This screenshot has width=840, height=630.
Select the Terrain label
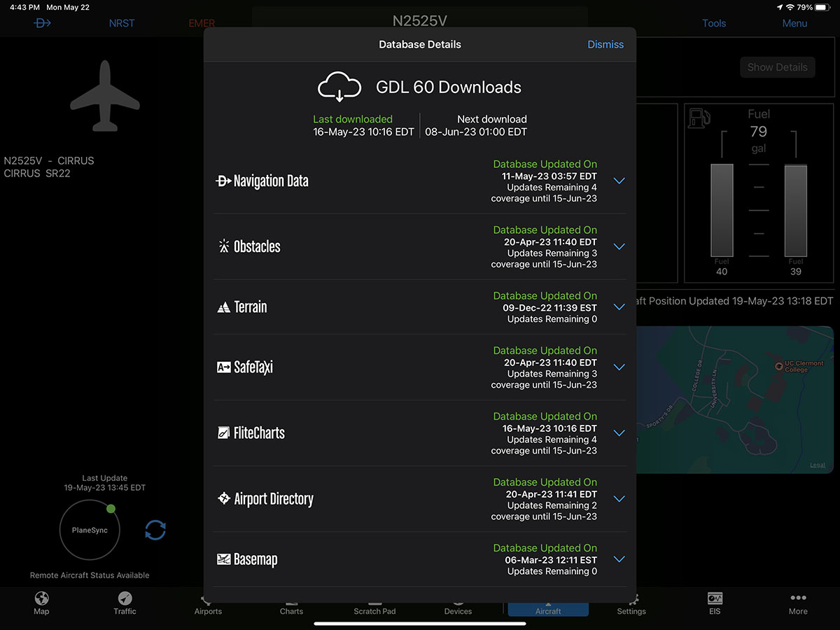(x=251, y=307)
